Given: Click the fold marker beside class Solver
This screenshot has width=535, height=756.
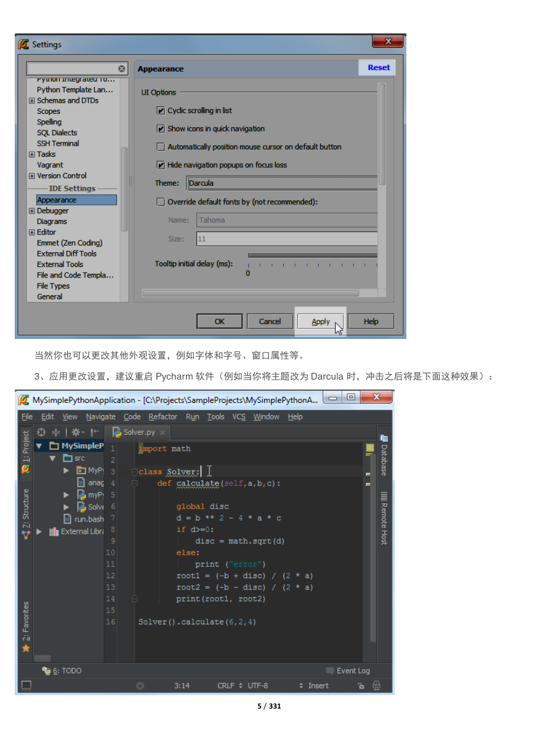Looking at the screenshot, I should [x=134, y=472].
